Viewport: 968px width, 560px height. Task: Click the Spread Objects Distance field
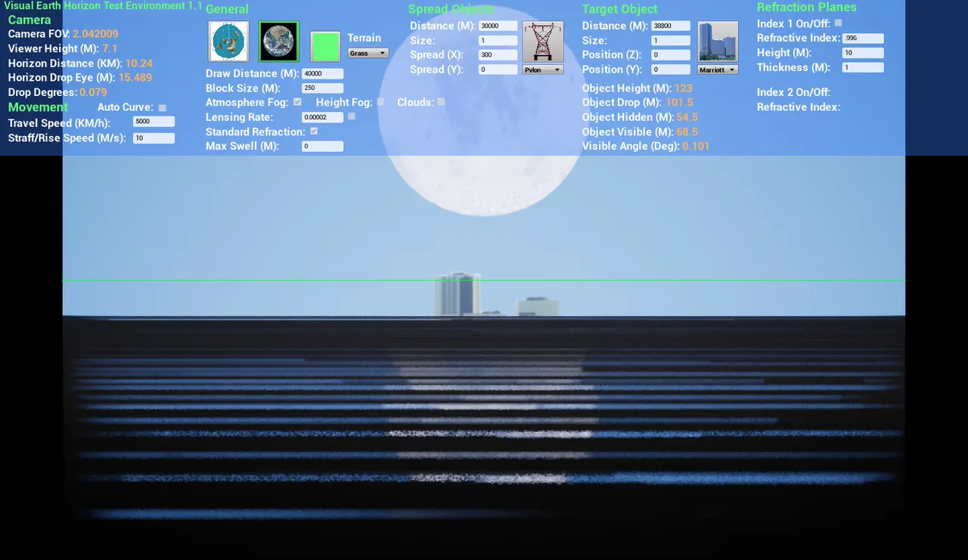tap(498, 26)
